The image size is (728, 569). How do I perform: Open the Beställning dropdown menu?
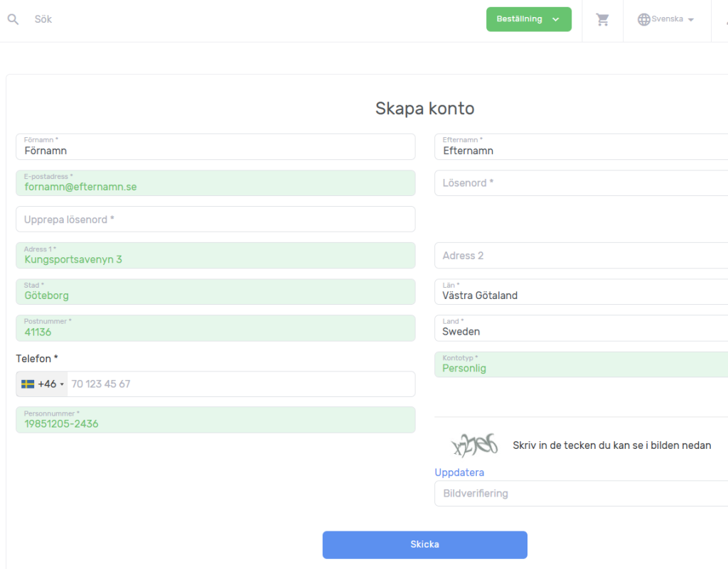pyautogui.click(x=528, y=19)
